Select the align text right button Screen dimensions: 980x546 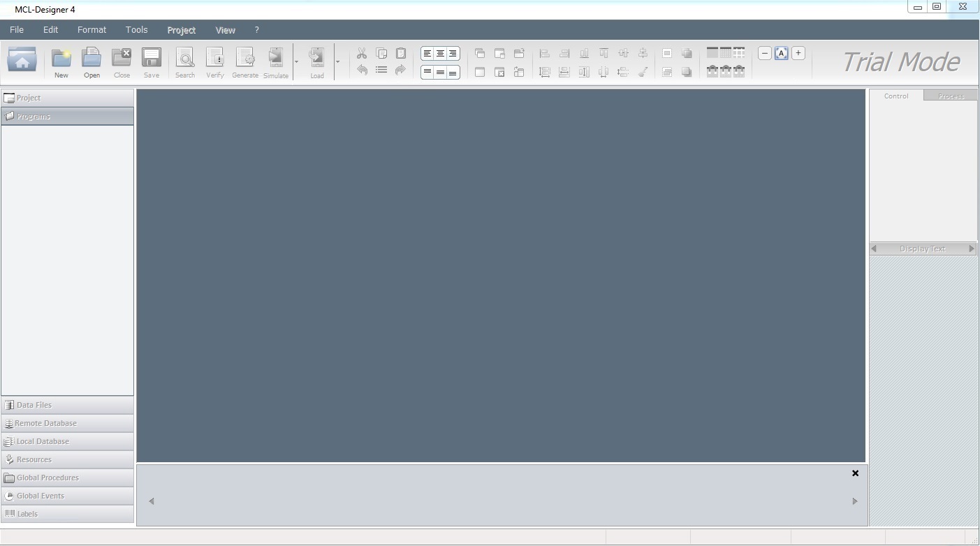(x=453, y=54)
